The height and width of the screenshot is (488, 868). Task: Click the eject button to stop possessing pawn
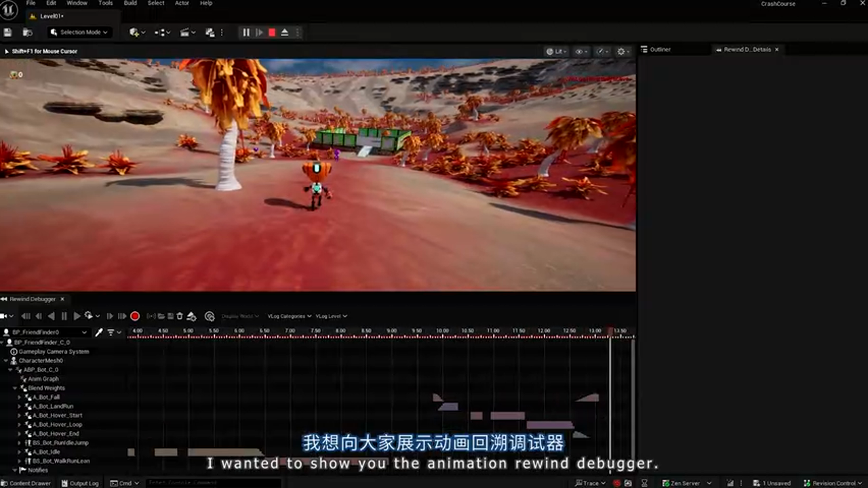click(284, 32)
